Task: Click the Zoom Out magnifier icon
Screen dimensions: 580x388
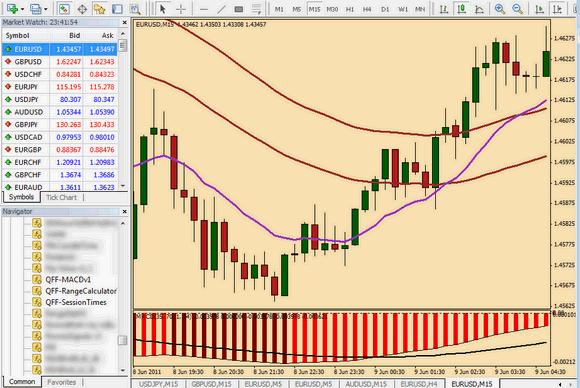Action: (518, 9)
